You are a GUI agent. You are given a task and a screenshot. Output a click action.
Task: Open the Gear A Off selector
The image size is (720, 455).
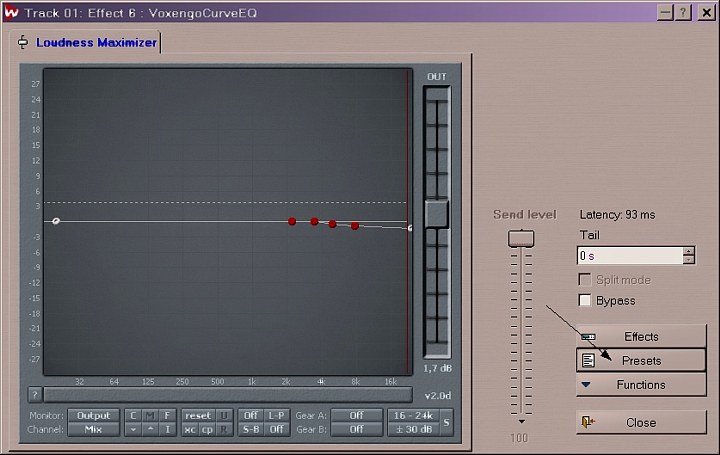coord(356,416)
